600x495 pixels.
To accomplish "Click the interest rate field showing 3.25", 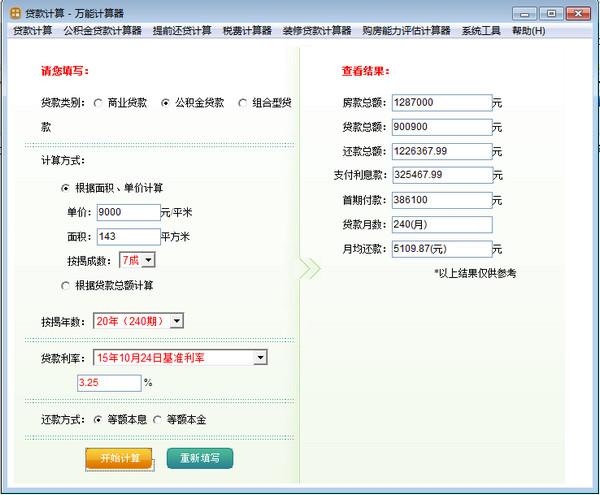I will pos(109,383).
